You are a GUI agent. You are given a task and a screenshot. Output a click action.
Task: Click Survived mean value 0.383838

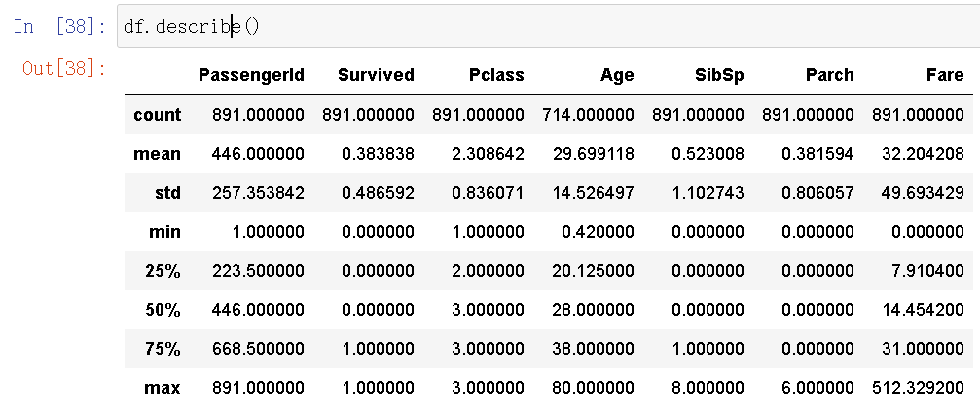pos(378,154)
